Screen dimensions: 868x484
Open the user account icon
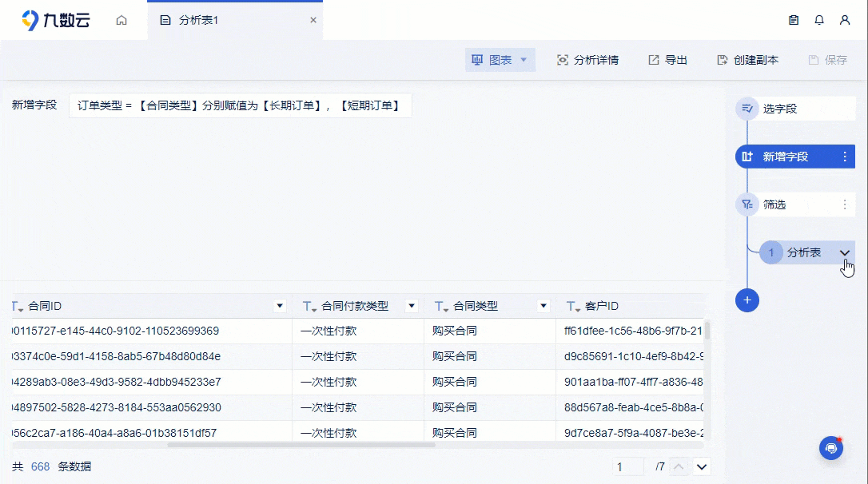[x=846, y=19]
